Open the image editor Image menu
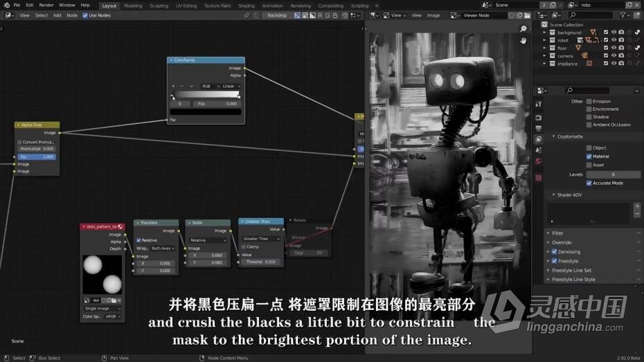Viewport: 644px width, 362px height. tap(433, 15)
